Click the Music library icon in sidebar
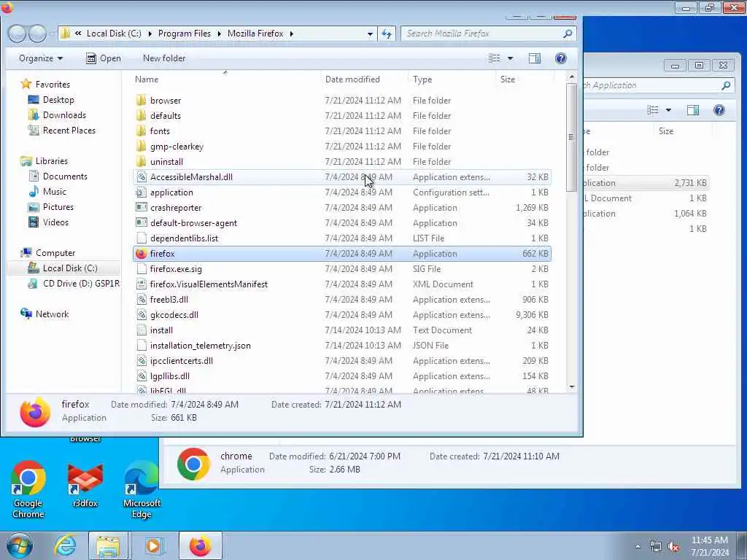 tap(34, 192)
